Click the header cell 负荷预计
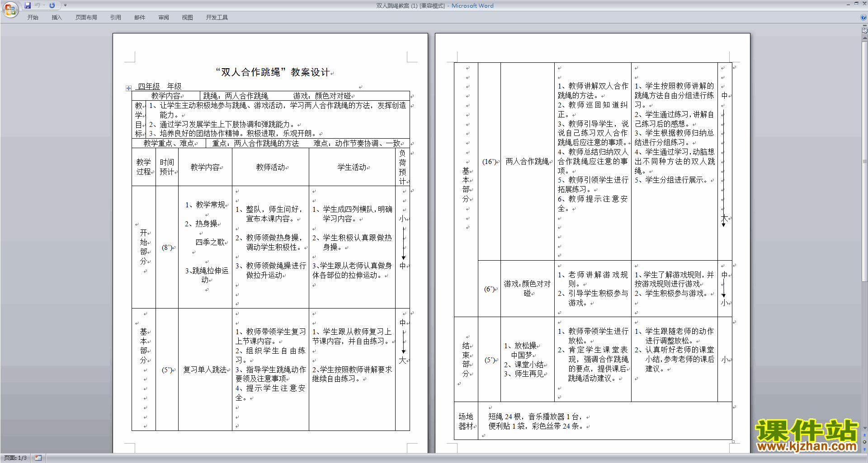This screenshot has height=463, width=868. [402, 167]
